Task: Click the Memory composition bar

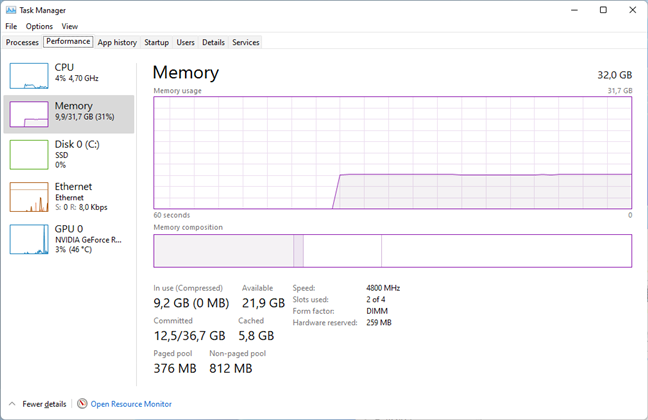Action: click(x=393, y=251)
